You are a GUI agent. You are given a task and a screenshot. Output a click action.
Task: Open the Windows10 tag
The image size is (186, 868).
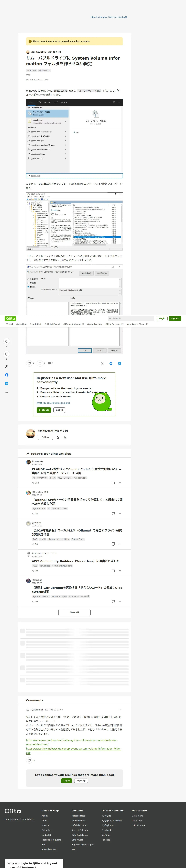[44, 70]
